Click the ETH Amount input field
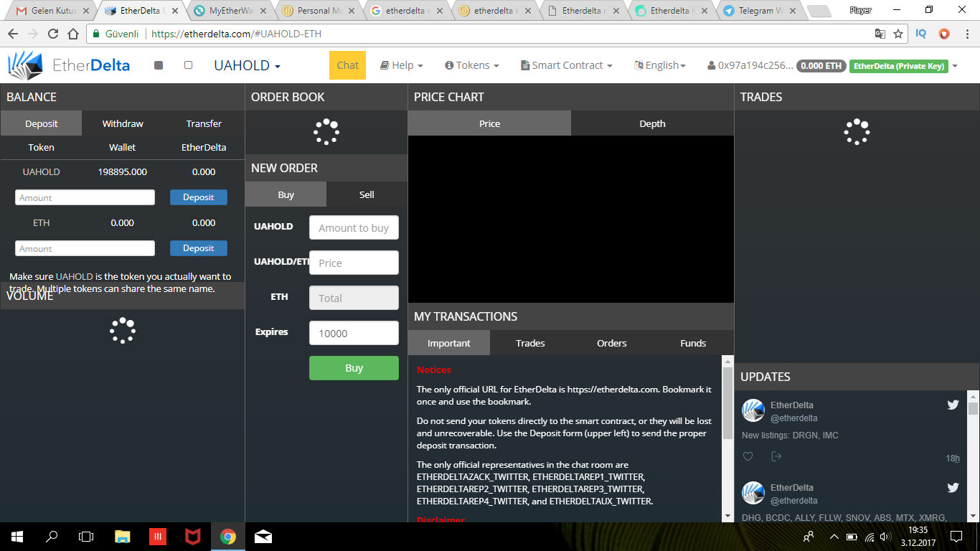The width and height of the screenshot is (980, 551). tap(85, 248)
